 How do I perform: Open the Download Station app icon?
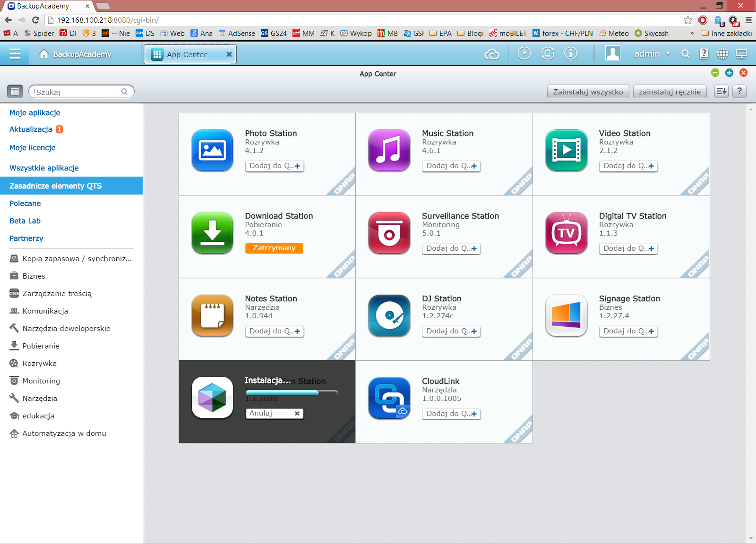pyautogui.click(x=212, y=233)
